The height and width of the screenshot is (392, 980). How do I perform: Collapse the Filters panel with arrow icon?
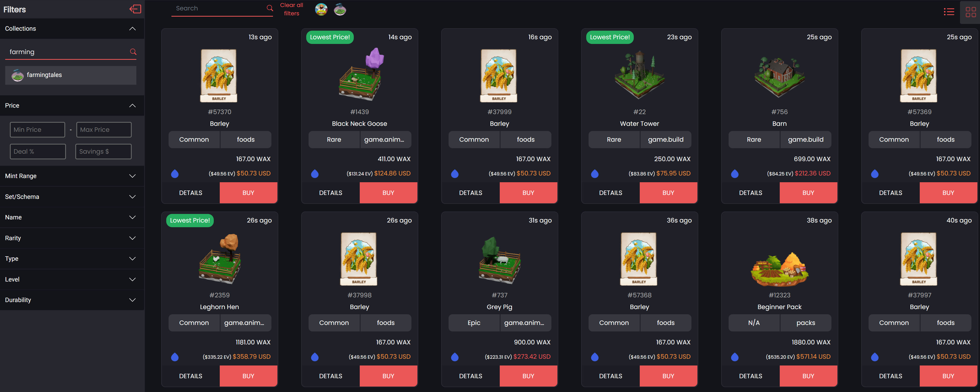click(135, 9)
